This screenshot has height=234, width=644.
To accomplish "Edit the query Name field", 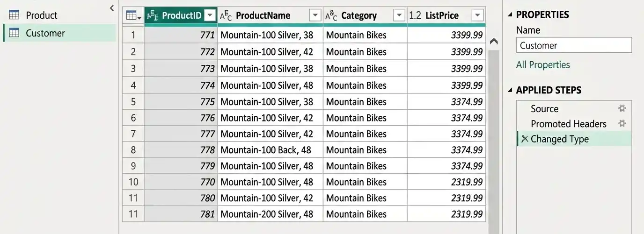I will pos(574,45).
